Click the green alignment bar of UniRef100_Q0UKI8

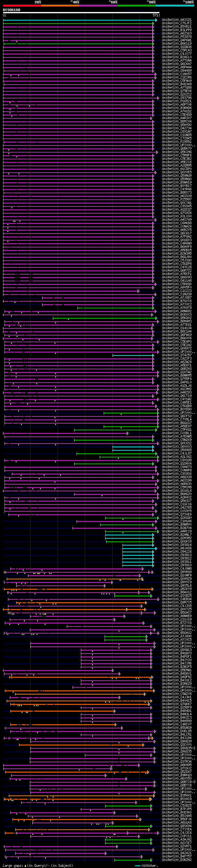pos(130,542)
